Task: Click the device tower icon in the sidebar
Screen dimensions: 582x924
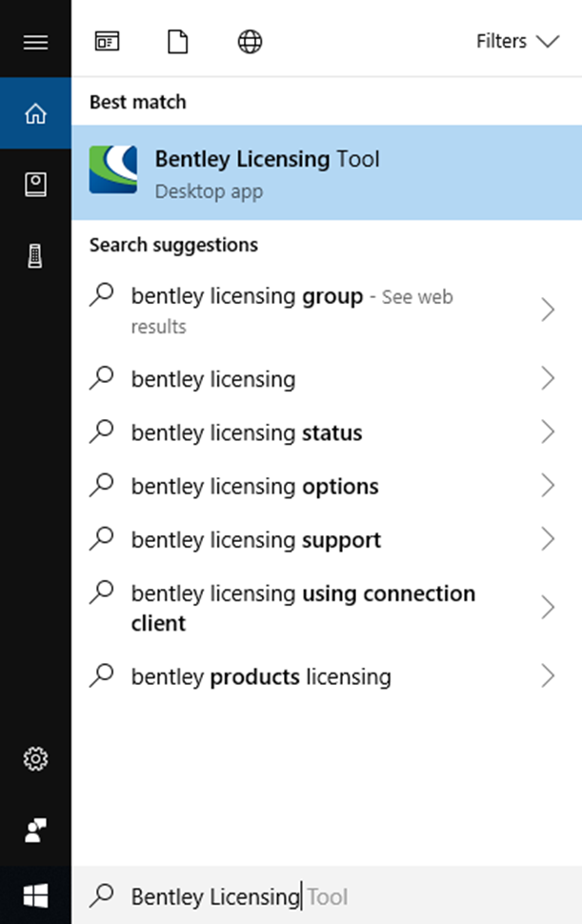Action: coord(35,256)
